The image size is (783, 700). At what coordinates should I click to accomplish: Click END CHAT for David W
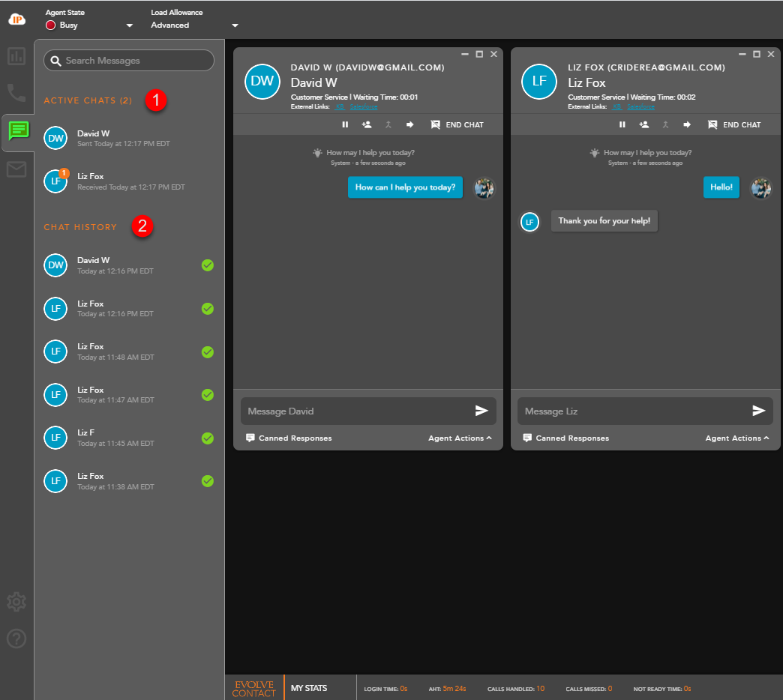457,124
